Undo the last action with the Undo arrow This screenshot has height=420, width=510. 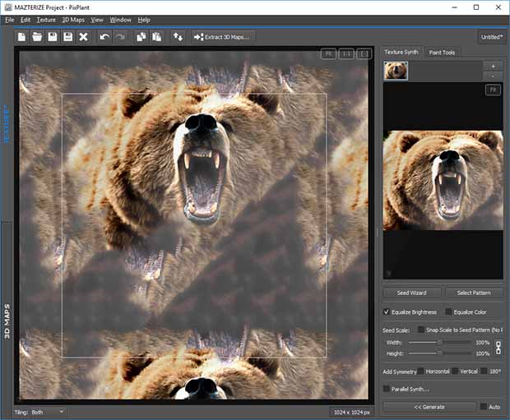tap(104, 37)
